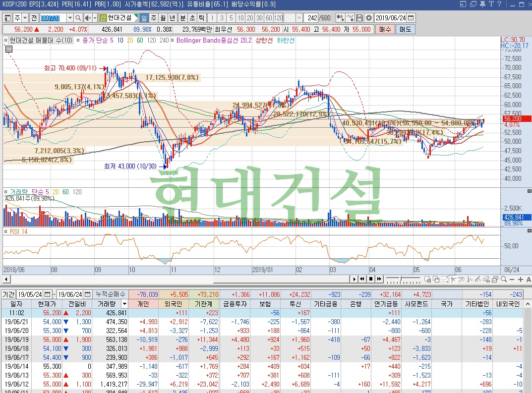Click the table vertical scrollbar up arrow
The image size is (532, 393).
click(x=528, y=304)
